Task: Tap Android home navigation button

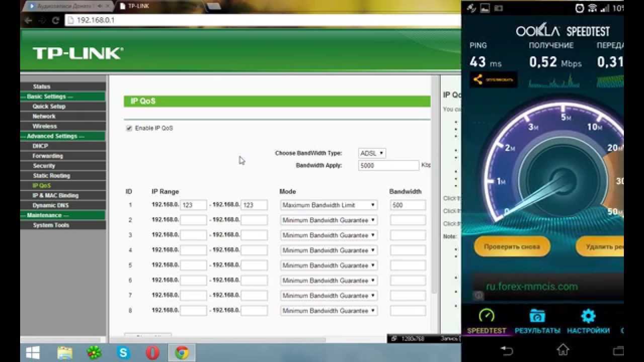Action: click(563, 349)
